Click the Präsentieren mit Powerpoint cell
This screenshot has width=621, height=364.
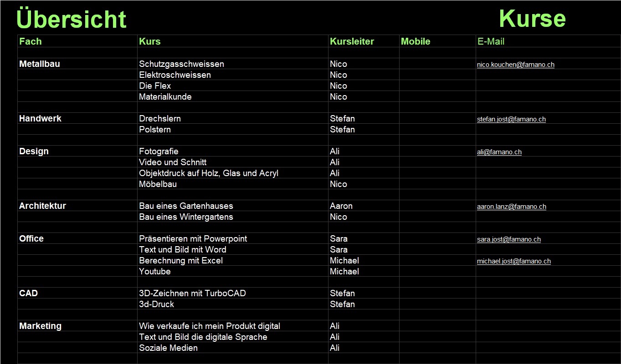point(193,239)
